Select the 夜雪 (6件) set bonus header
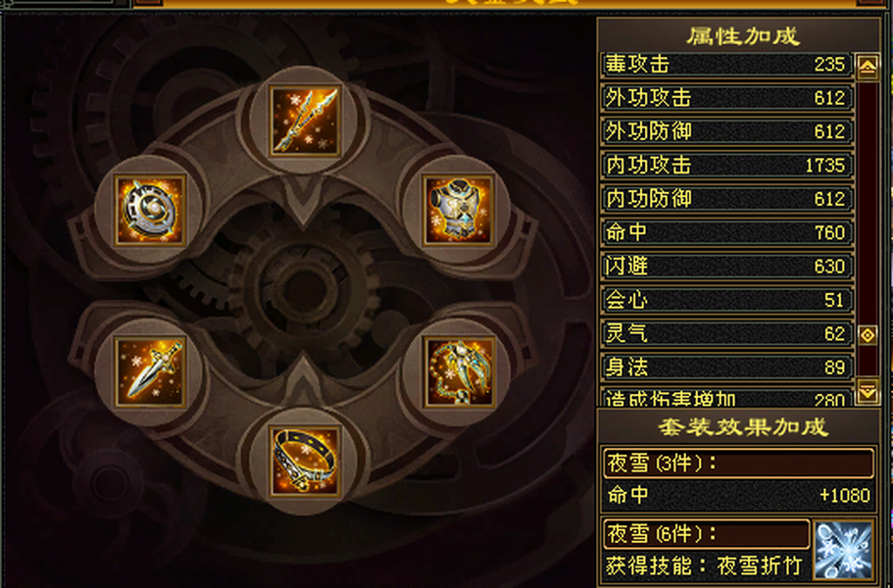The height and width of the screenshot is (588, 893). 706,534
